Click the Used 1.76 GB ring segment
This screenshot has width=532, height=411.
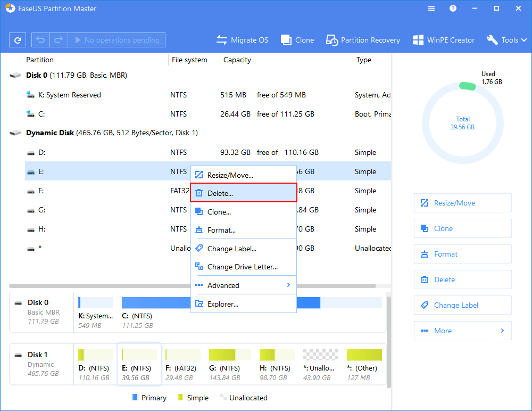[x=468, y=86]
